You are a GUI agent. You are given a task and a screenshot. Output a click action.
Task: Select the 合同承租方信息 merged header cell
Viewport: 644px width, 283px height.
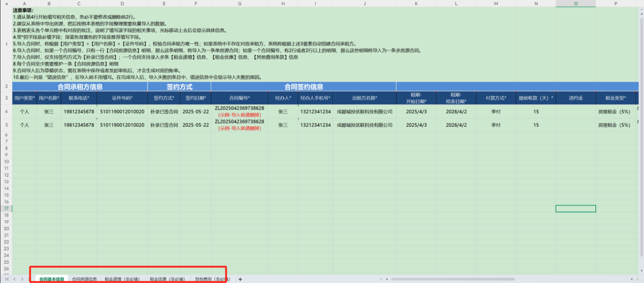80,87
